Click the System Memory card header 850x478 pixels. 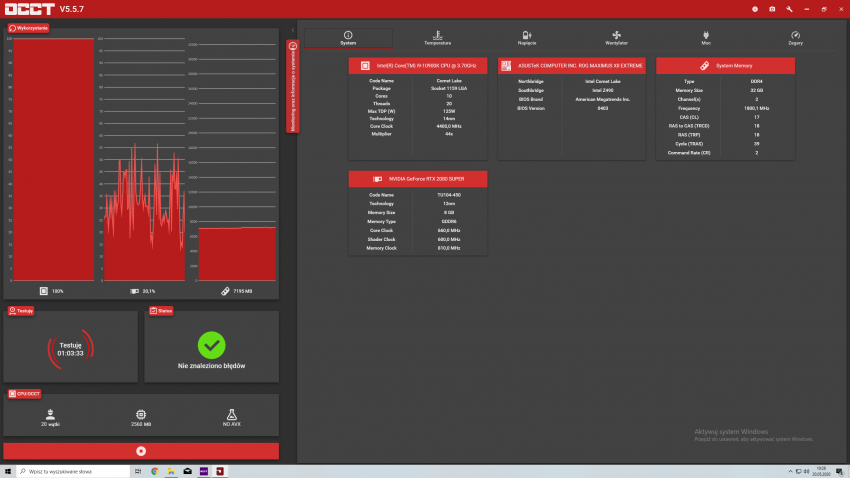pyautogui.click(x=725, y=66)
